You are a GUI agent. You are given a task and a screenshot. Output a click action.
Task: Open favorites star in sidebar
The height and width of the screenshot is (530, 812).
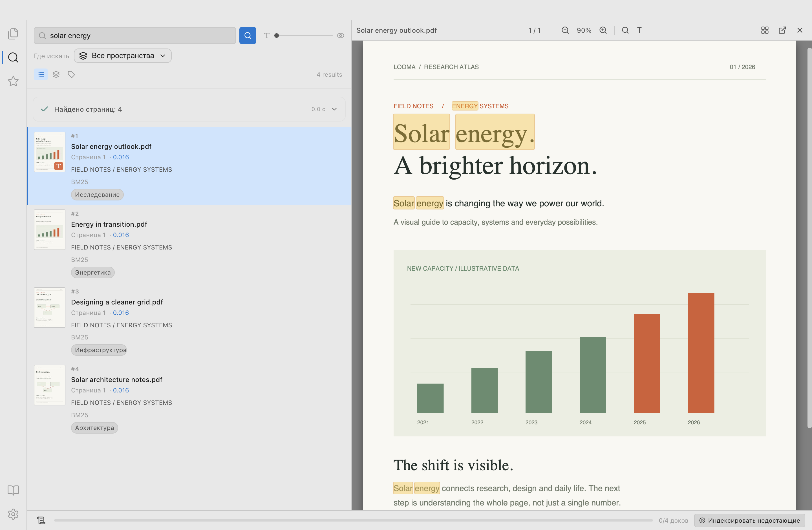(x=13, y=81)
